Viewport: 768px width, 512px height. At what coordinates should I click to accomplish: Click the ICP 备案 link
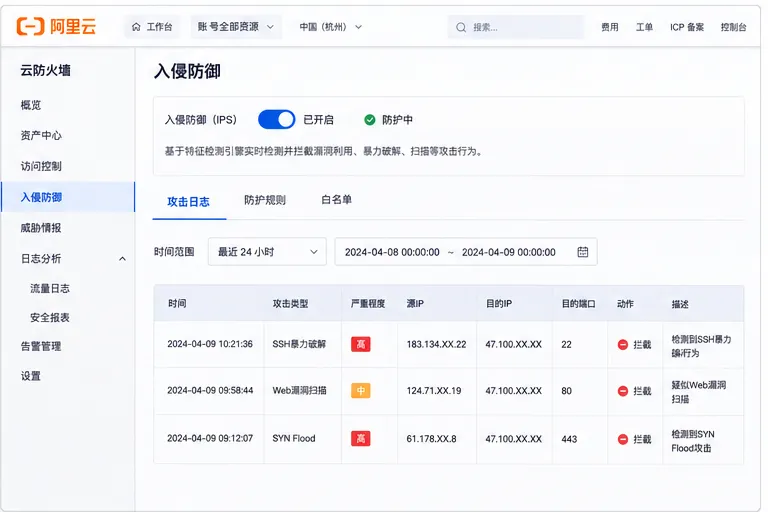tap(687, 27)
